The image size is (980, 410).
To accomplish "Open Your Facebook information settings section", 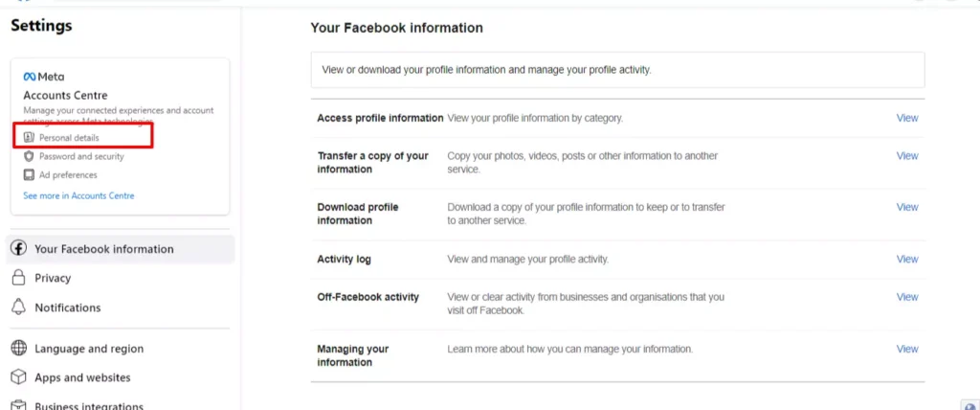I will pos(104,249).
